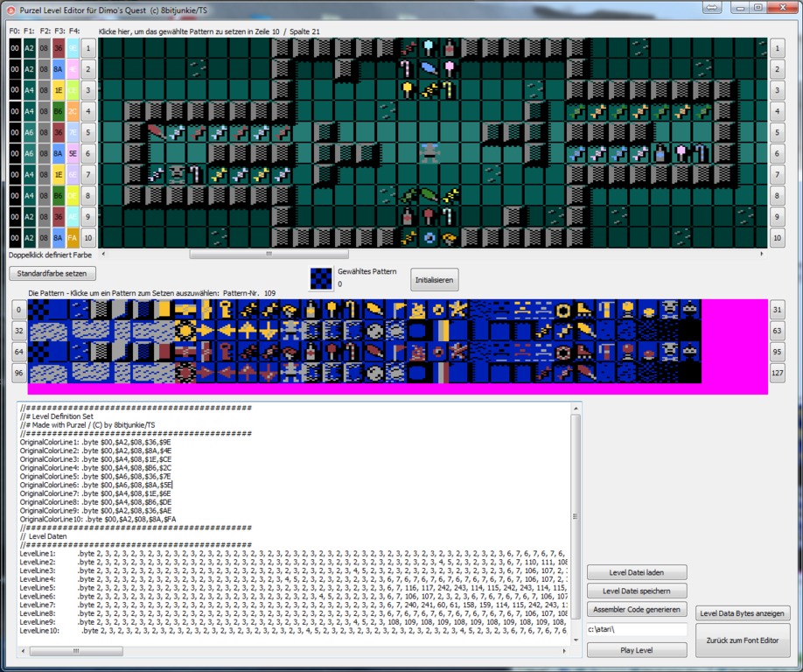Screen dimensions: 803x672
Task: Click the c:\atari\ path input field
Action: [x=636, y=629]
